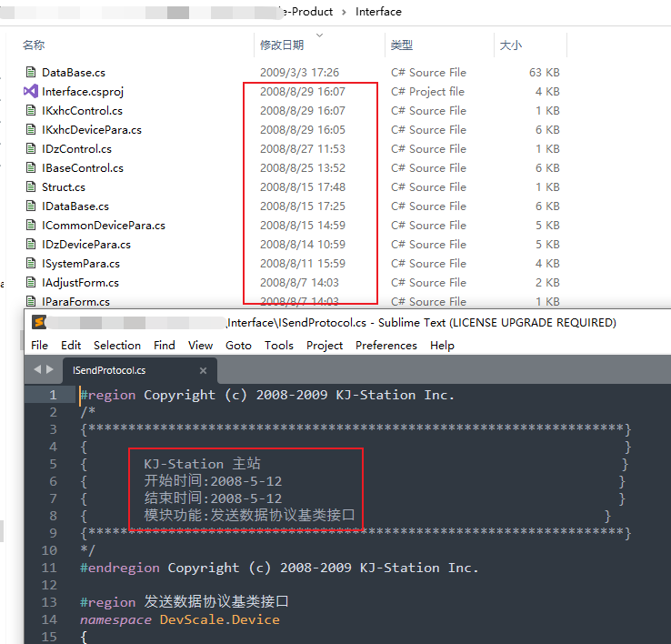Open the Edit menu in Sublime Text

(71, 345)
